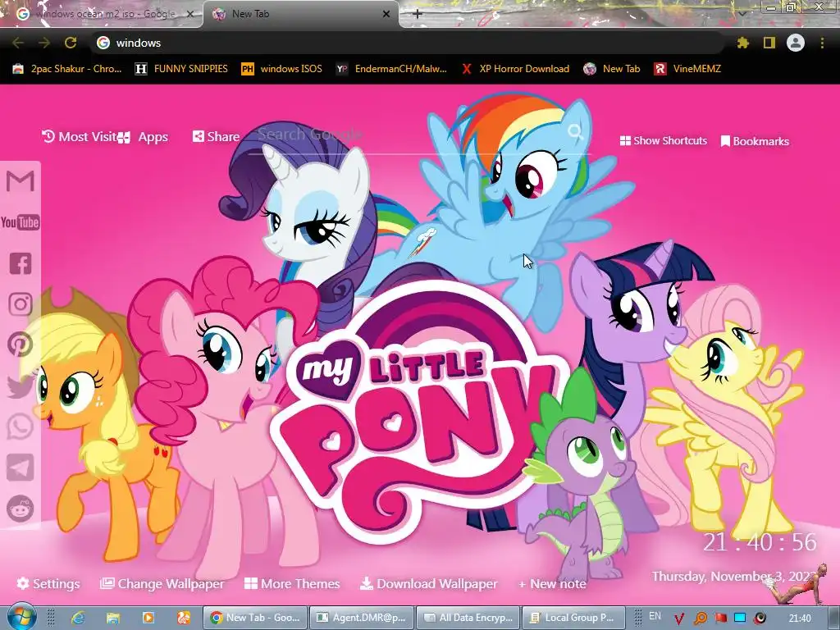The height and width of the screenshot is (630, 840).
Task: Click the magnifier search icon in search bar
Action: [575, 132]
